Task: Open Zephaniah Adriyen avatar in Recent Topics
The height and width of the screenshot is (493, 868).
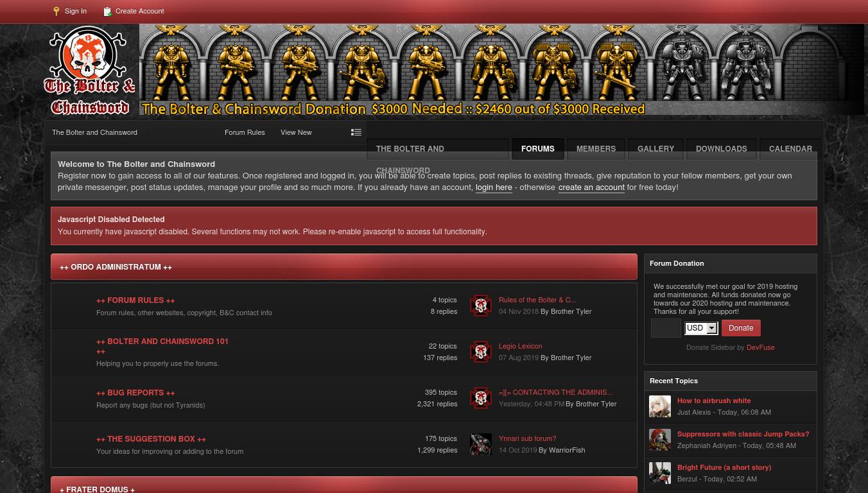Action: pyautogui.click(x=660, y=440)
